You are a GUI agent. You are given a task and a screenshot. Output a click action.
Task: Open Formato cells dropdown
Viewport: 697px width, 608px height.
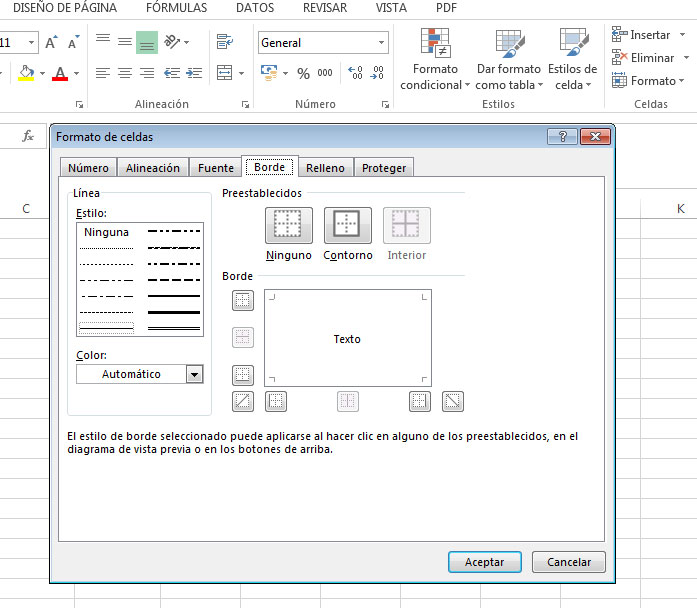pyautogui.click(x=648, y=81)
